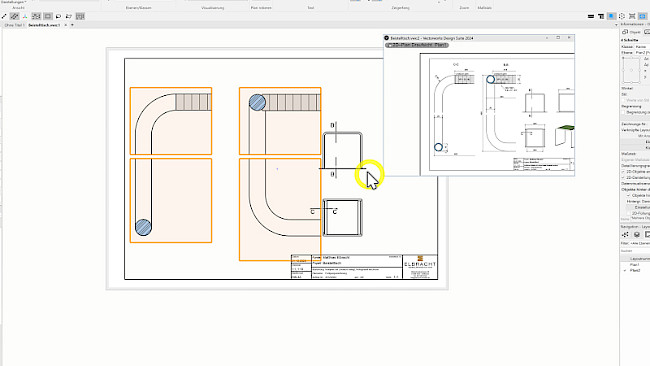Click the fit-to-frame icon at top right
This screenshot has height=366, width=650.
(x=632, y=16)
